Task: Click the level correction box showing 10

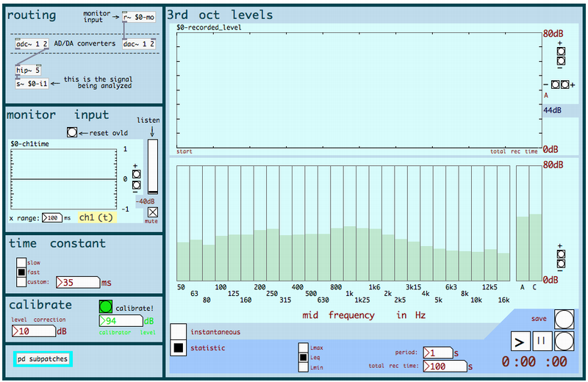Action: [34, 331]
